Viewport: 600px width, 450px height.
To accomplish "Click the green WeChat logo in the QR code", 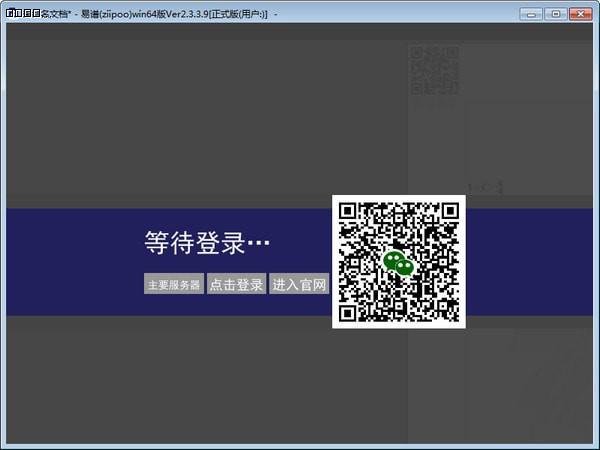I will tap(399, 263).
